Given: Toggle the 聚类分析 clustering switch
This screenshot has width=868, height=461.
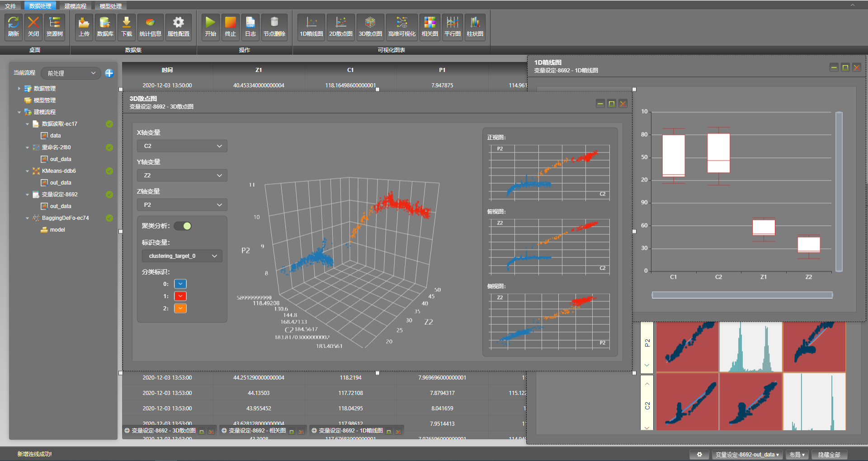Looking at the screenshot, I should pos(183,226).
